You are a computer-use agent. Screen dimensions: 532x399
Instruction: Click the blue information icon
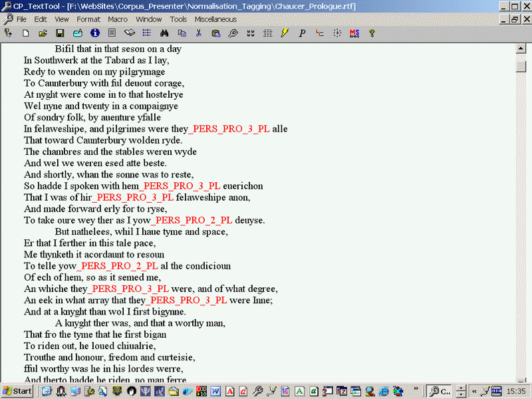[95, 33]
